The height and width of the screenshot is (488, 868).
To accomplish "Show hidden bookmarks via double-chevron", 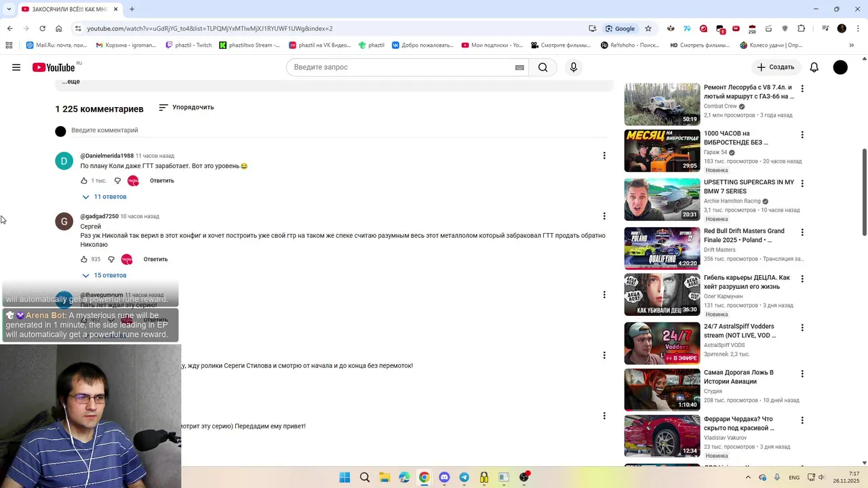I will click(x=852, y=45).
